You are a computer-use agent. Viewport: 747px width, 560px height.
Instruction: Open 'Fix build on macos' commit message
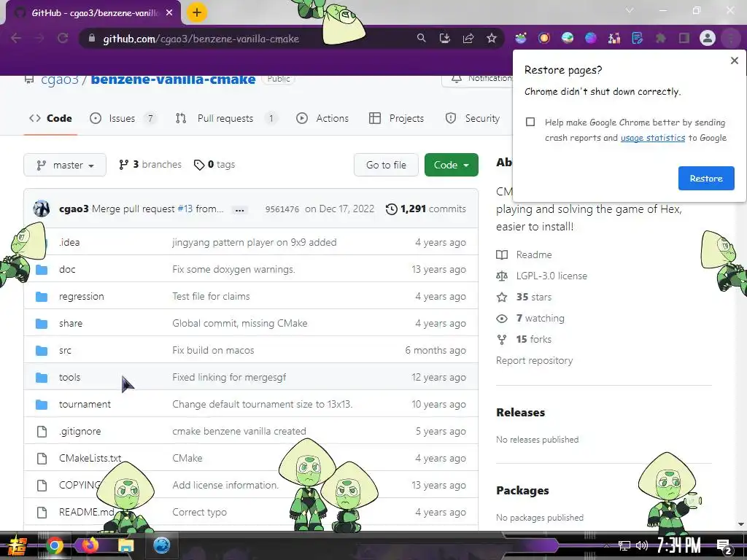point(213,351)
